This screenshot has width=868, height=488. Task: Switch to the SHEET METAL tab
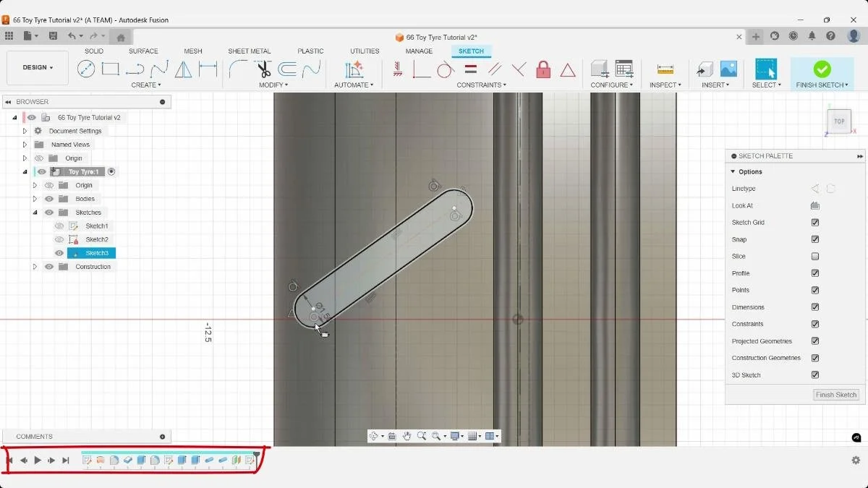click(250, 51)
